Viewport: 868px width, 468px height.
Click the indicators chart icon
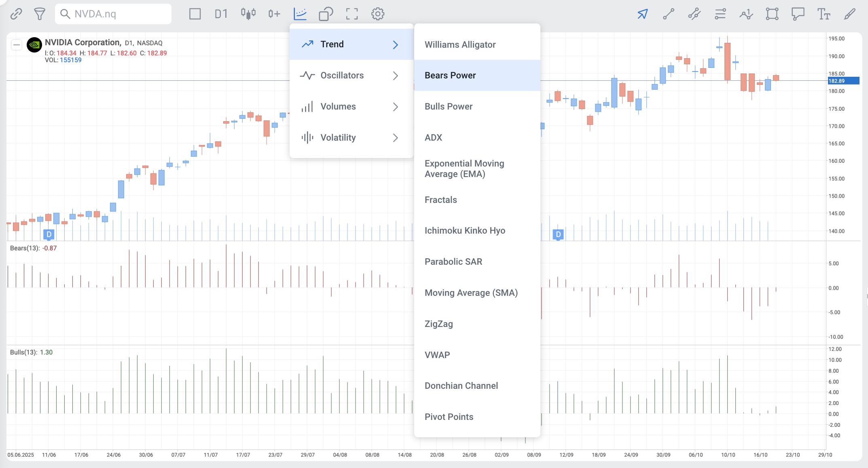coord(300,14)
